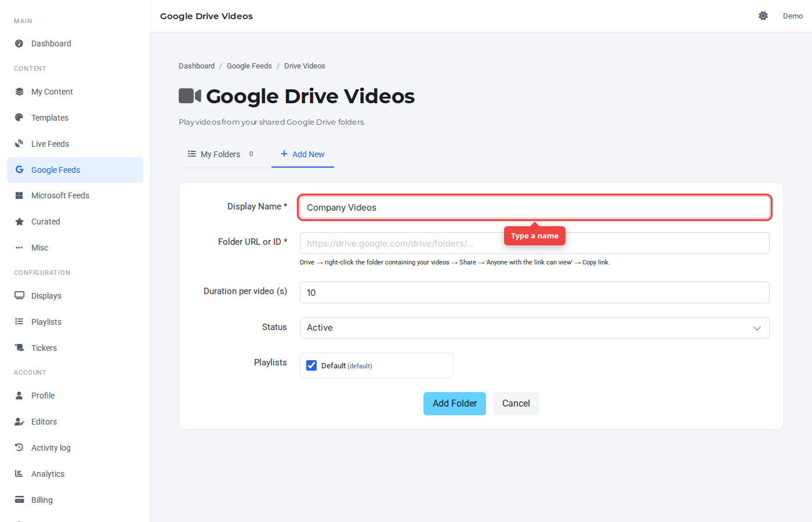
Task: Click the Add Folder button
Action: pos(455,404)
